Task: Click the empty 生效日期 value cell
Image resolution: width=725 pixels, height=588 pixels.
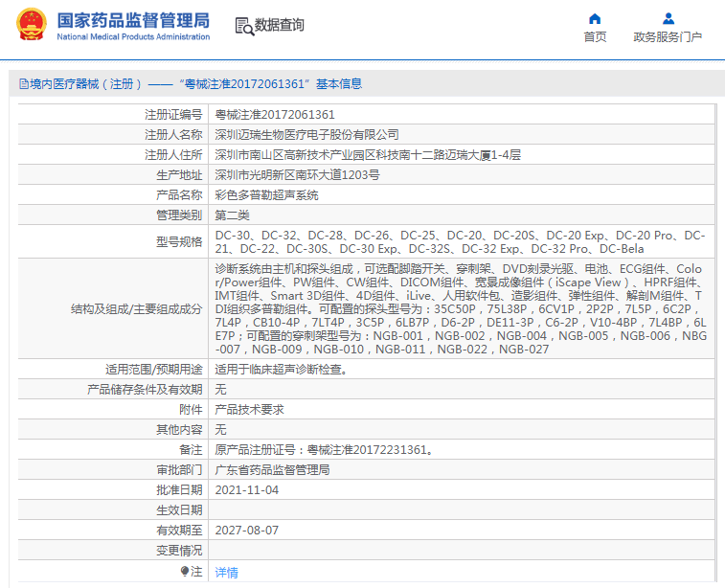Action: point(462,509)
